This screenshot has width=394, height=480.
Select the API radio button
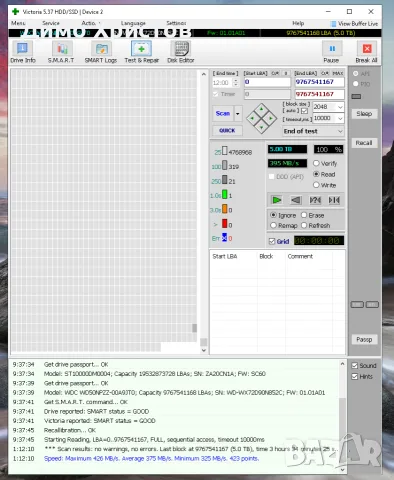click(355, 73)
